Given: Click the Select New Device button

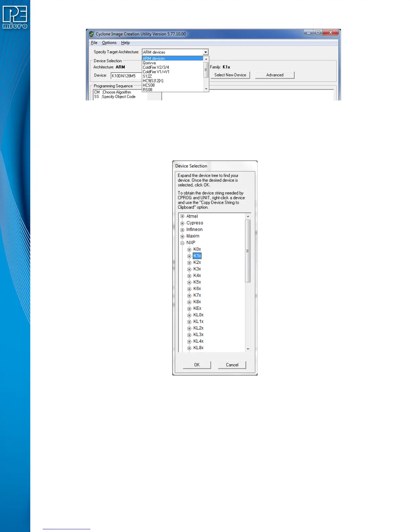Looking at the screenshot, I should [x=230, y=75].
